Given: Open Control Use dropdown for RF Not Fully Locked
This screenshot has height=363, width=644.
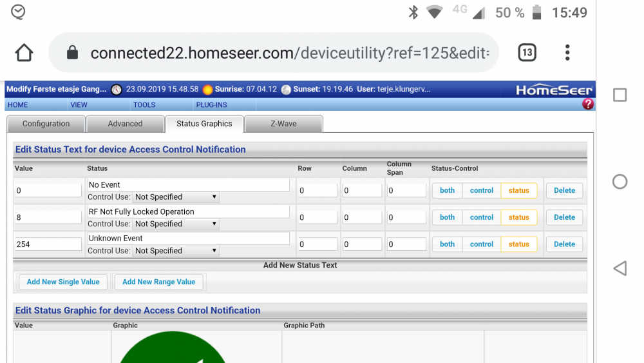Looking at the screenshot, I should coord(175,224).
